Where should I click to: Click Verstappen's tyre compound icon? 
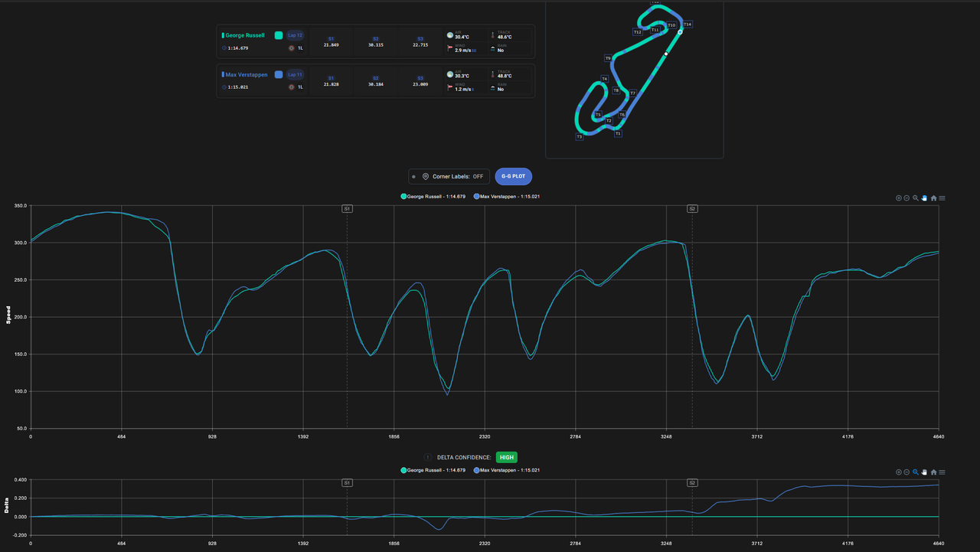point(292,87)
